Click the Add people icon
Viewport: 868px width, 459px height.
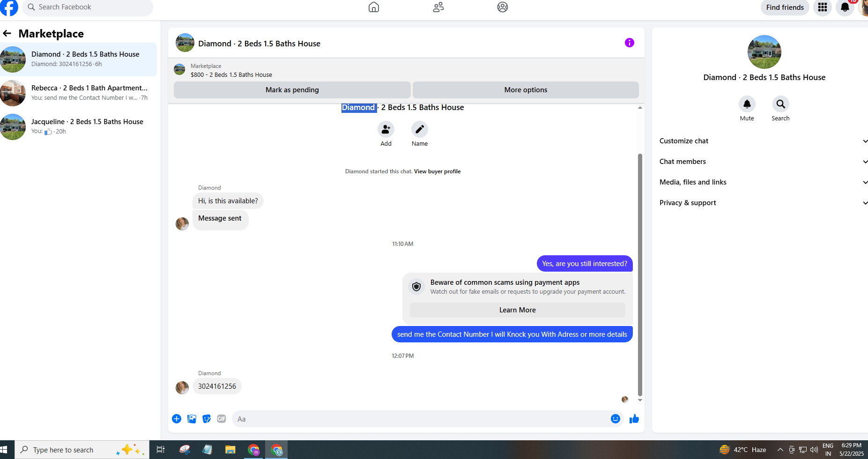tap(386, 129)
